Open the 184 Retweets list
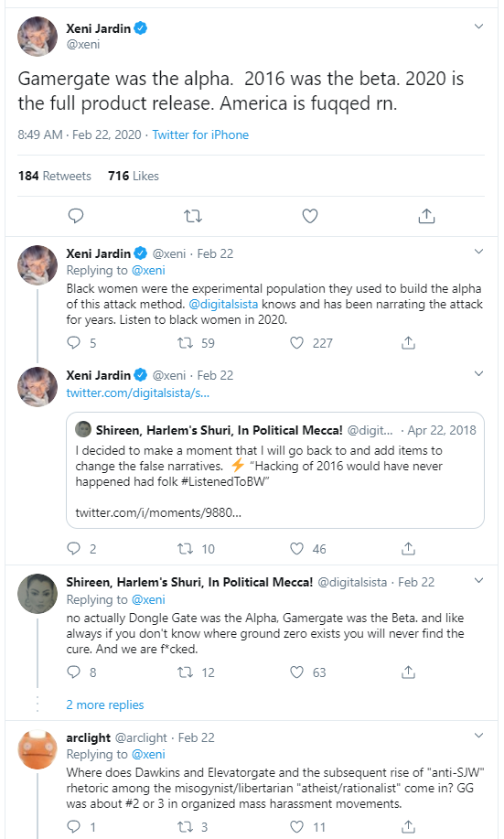The height and width of the screenshot is (839, 504). coord(55,176)
